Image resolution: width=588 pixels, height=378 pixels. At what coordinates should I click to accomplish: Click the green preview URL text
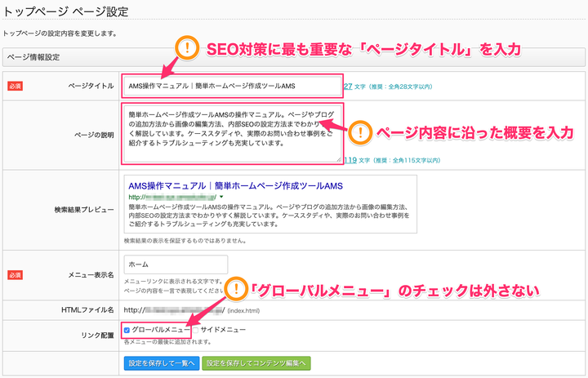172,197
